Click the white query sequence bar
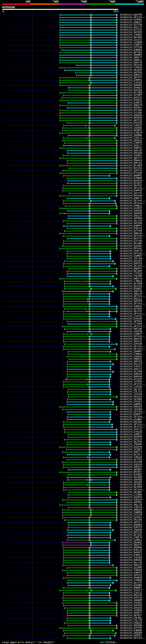The image size is (146, 644). (60, 10)
